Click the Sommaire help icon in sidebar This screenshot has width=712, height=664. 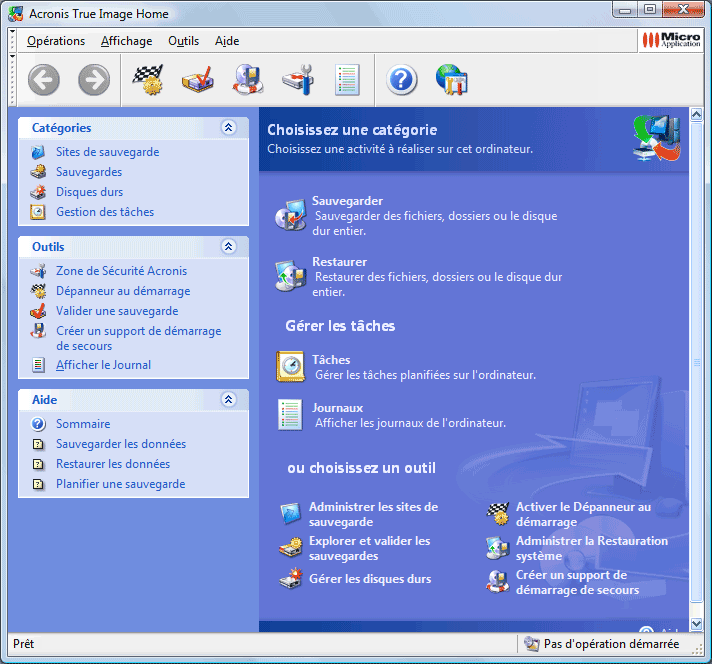pos(38,424)
